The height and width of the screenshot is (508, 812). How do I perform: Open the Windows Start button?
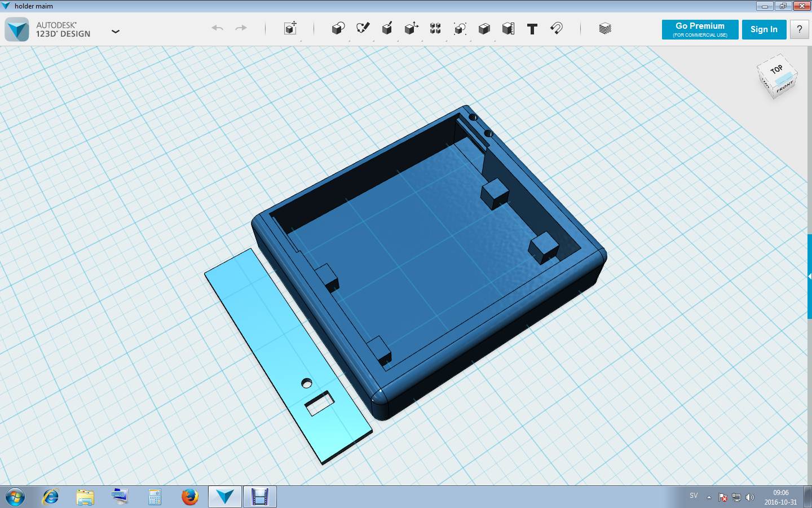15,497
